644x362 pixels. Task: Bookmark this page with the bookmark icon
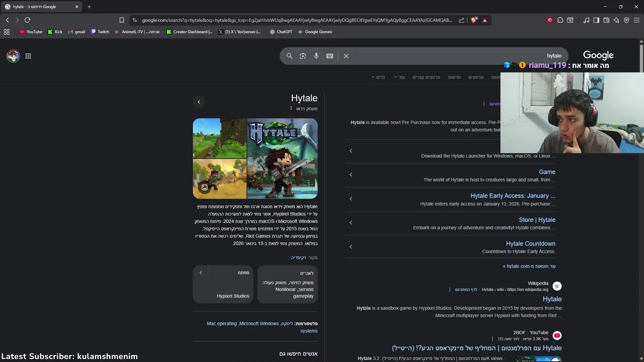click(x=122, y=20)
